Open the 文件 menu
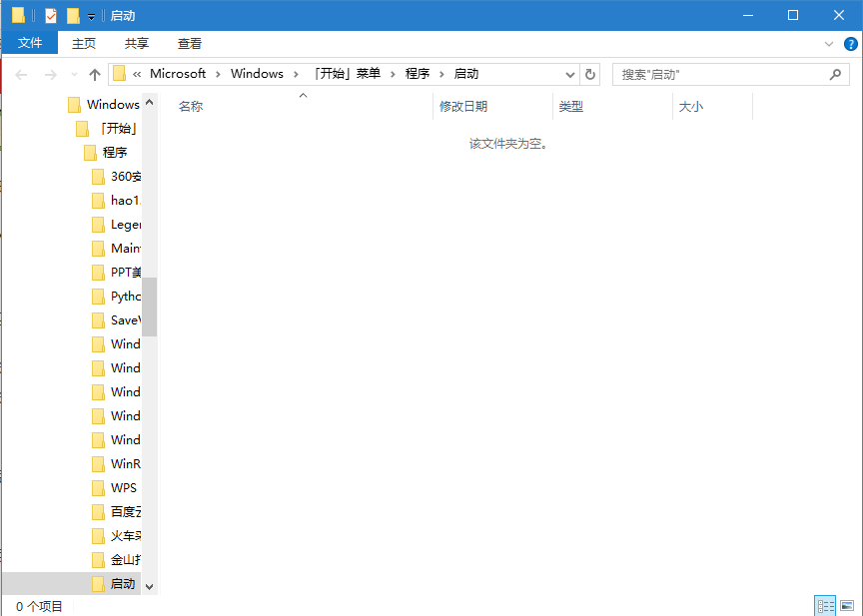 (x=30, y=43)
